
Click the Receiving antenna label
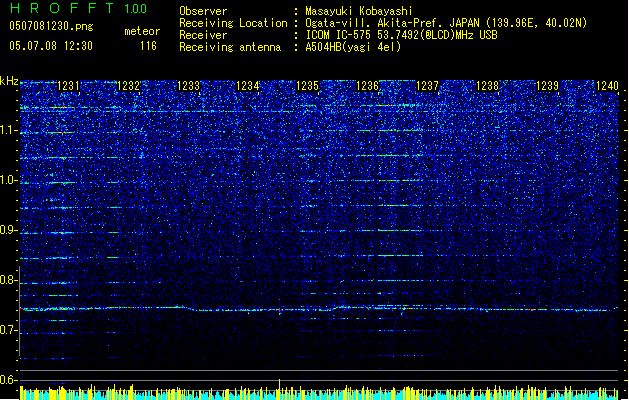click(x=230, y=47)
